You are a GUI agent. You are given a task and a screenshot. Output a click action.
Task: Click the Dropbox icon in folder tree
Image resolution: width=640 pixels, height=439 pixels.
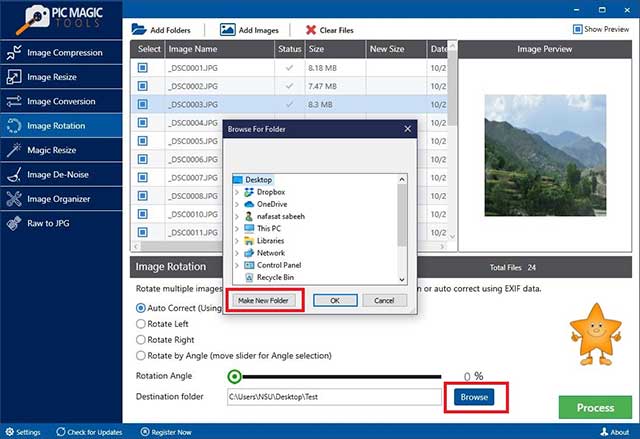(x=249, y=192)
